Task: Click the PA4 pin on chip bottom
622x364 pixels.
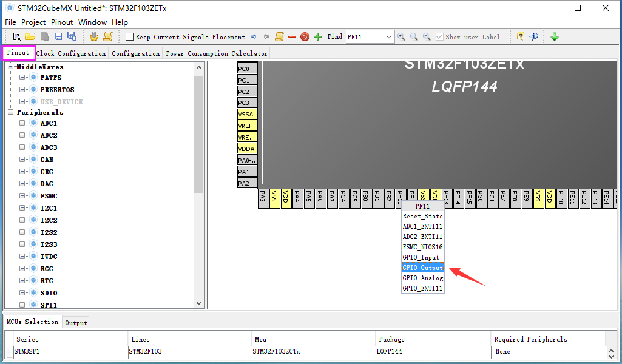Action: pos(297,198)
